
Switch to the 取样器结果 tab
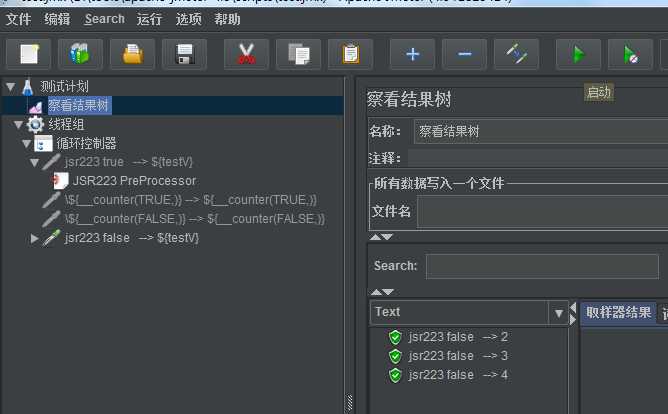pos(619,313)
